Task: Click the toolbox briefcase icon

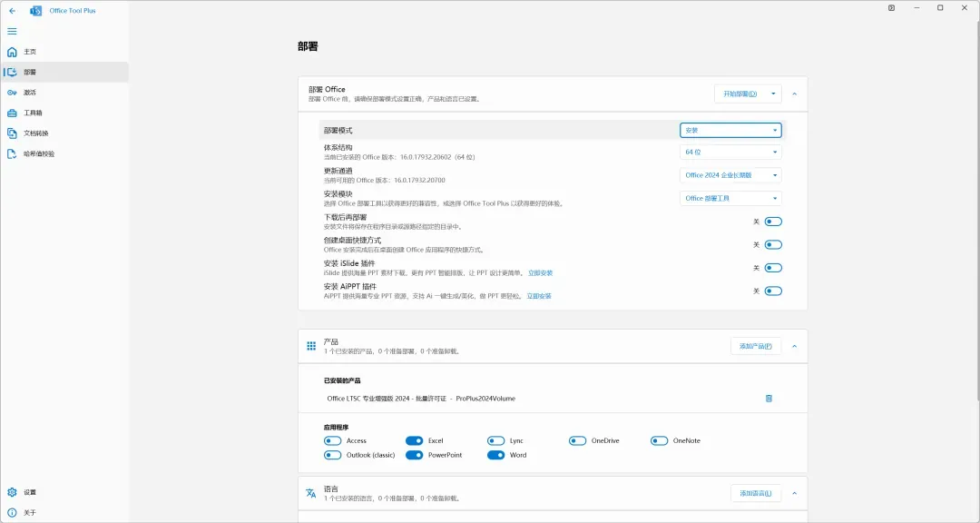Action: pos(12,113)
